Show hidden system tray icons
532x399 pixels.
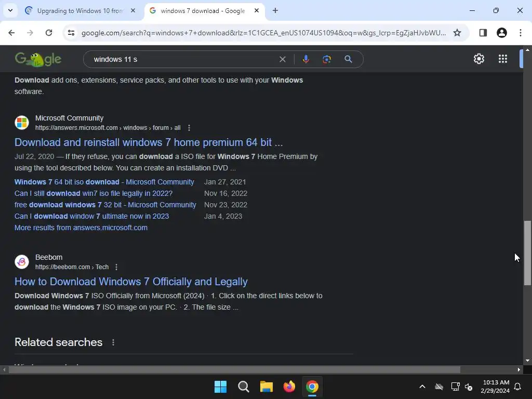pos(422,387)
